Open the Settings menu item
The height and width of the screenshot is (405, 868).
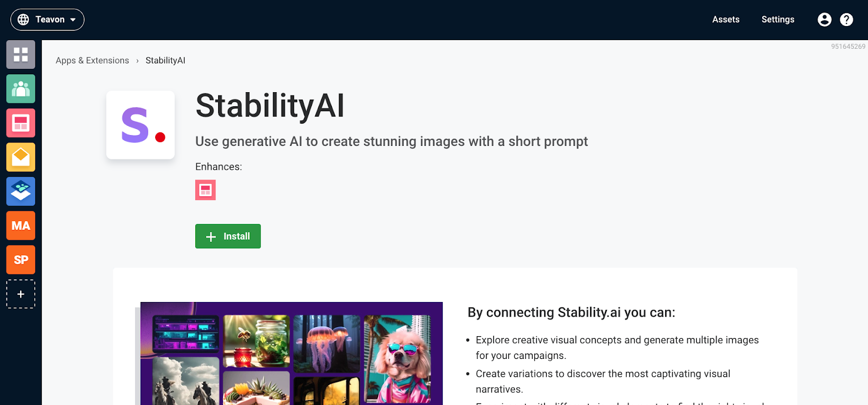click(777, 20)
